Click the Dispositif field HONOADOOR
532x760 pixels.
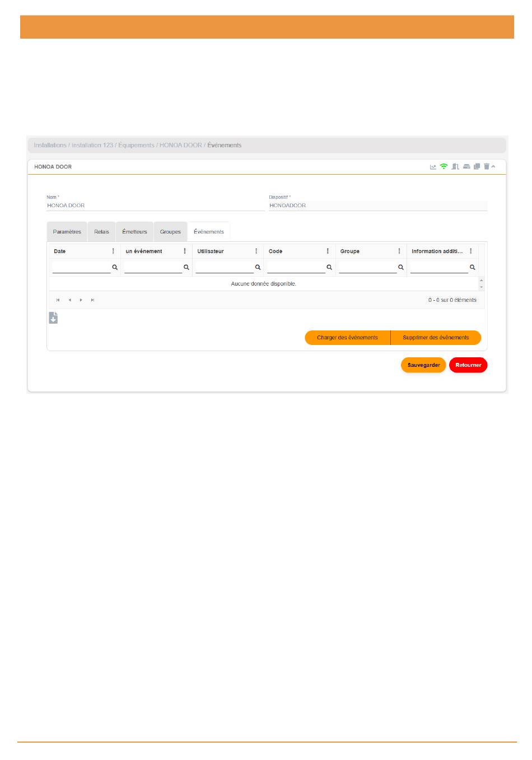tap(378, 206)
